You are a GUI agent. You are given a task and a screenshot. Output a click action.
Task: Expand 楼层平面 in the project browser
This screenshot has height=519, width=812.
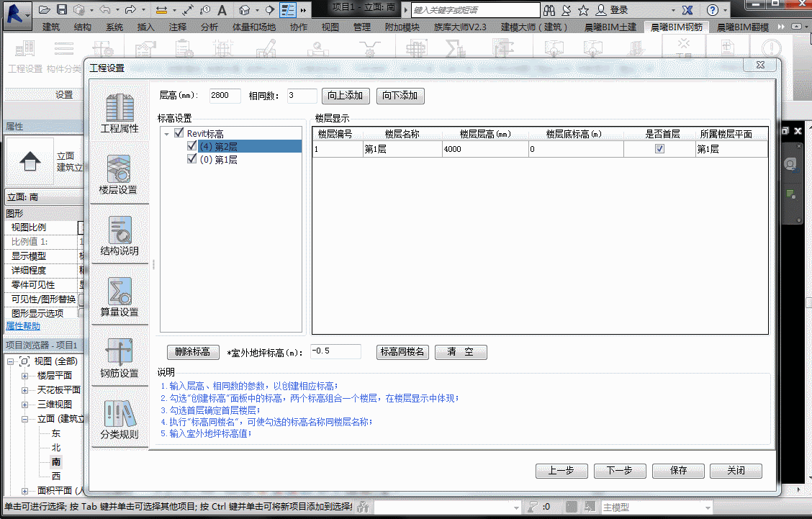click(25, 376)
